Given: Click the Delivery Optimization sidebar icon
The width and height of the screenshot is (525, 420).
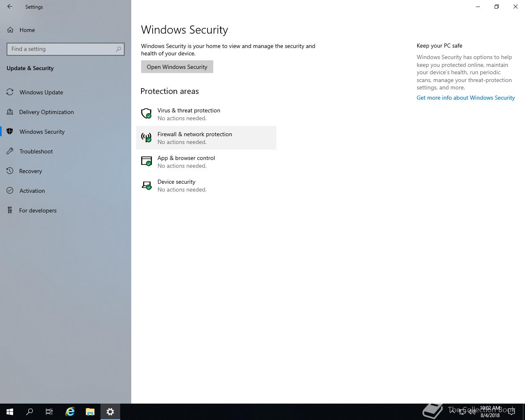Looking at the screenshot, I should coord(10,112).
